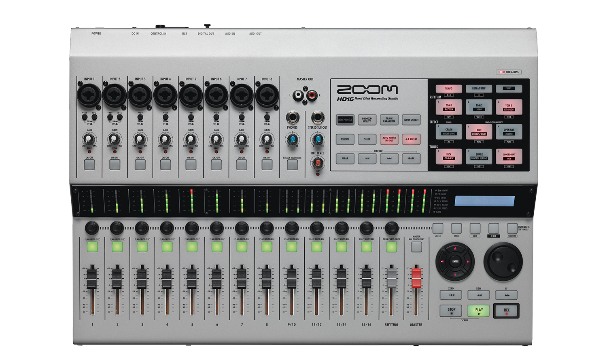Set a marker with MARK key
The image size is (607, 364).
(x=411, y=159)
